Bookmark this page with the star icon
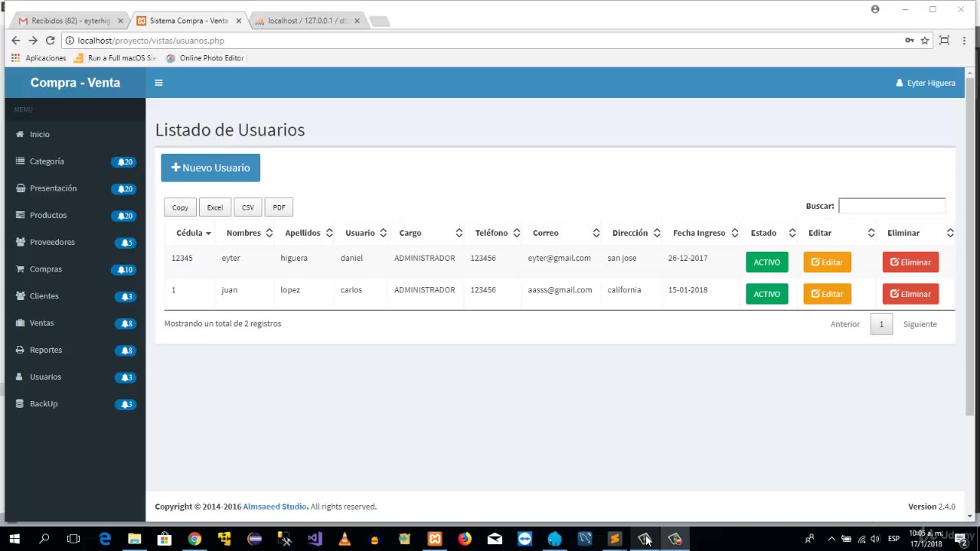 tap(925, 41)
